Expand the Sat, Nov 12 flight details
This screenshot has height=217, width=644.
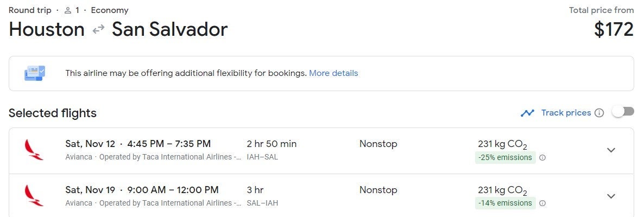(x=611, y=150)
